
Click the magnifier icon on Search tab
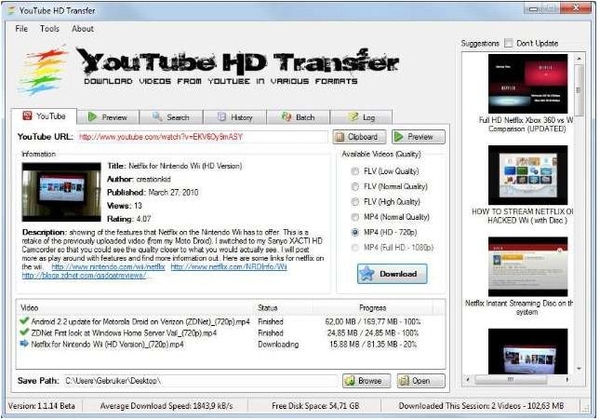pos(157,117)
